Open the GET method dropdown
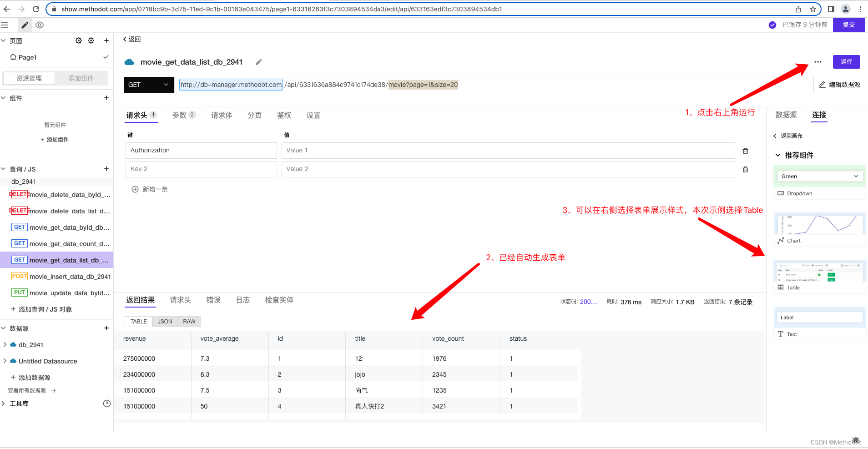Screen dimensions: 868x449 coord(149,85)
